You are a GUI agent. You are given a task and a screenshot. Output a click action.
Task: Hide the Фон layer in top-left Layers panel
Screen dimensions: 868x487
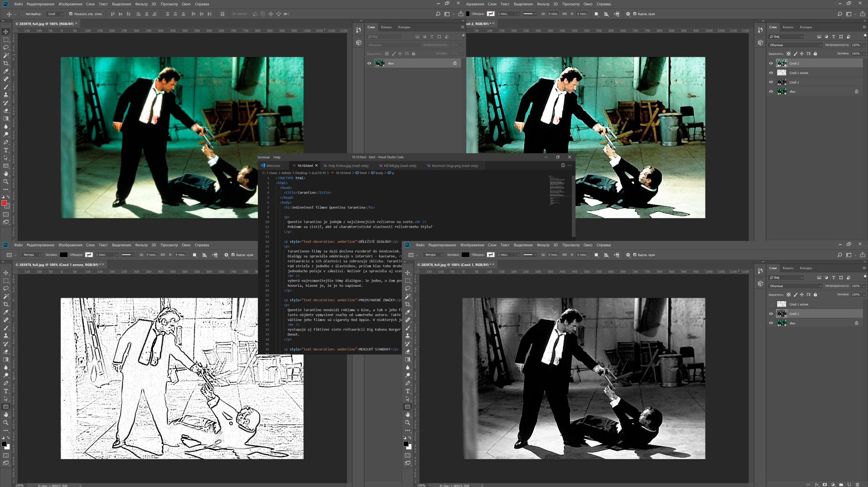(x=369, y=63)
